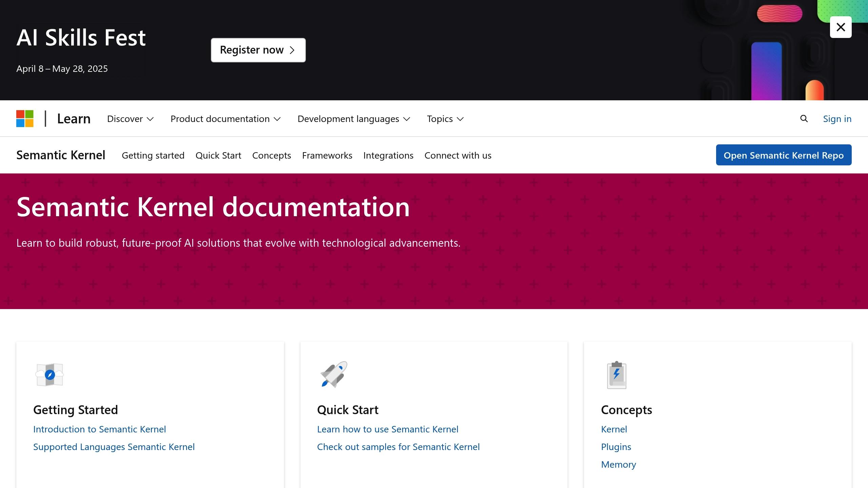Expand Product documentation menu
868x488 pixels.
pos(225,119)
